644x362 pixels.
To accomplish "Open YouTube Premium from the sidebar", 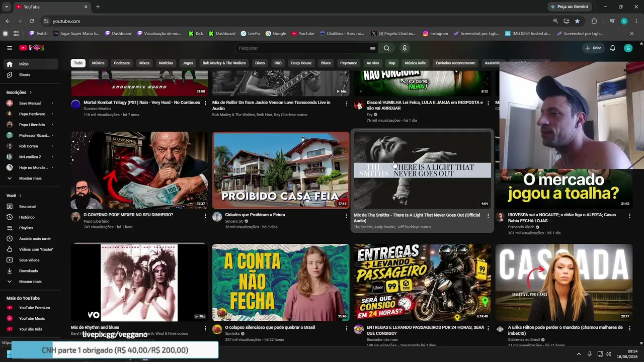I will [31, 308].
